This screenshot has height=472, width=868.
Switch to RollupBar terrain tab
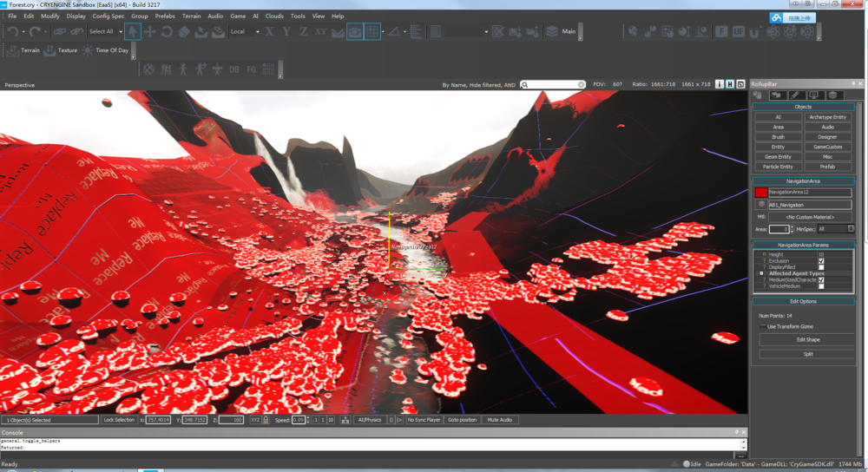point(776,95)
